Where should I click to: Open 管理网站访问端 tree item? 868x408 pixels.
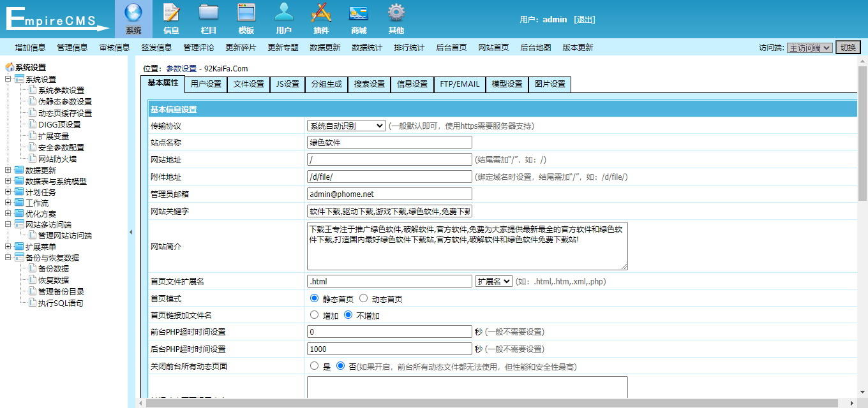[x=65, y=236]
